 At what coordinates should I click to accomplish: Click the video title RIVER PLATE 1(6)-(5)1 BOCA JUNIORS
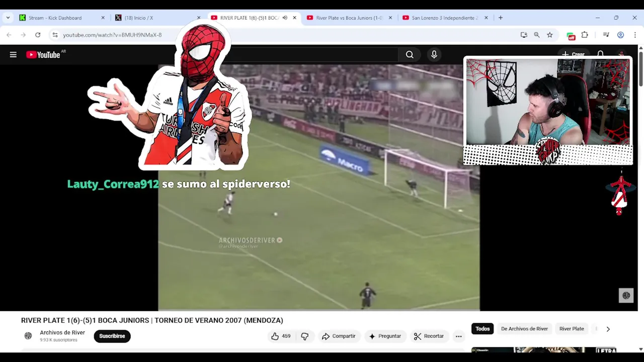click(x=152, y=320)
